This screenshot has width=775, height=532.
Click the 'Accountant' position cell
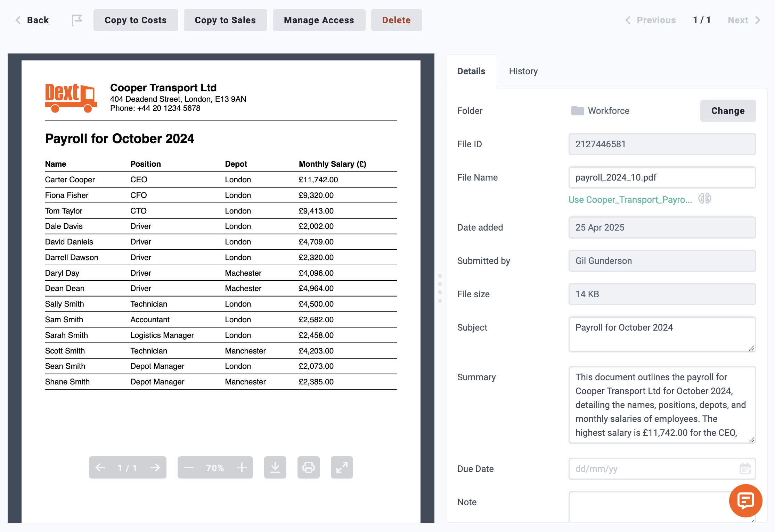(x=150, y=319)
